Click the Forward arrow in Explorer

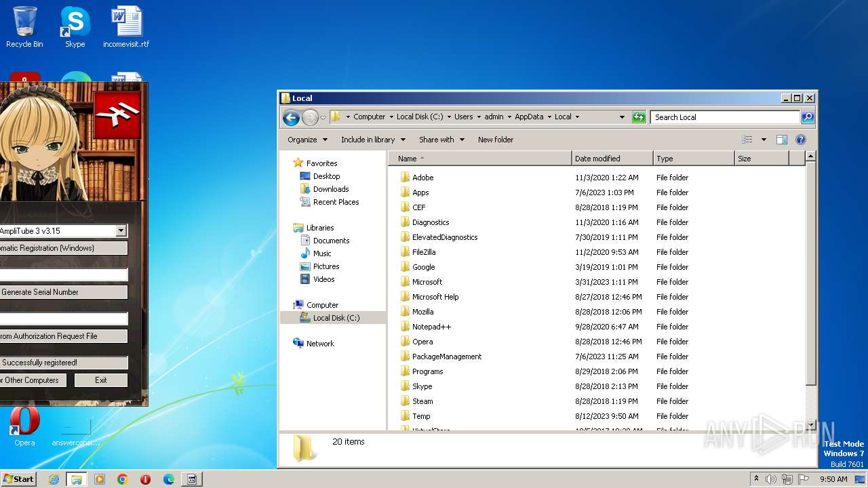pyautogui.click(x=310, y=117)
